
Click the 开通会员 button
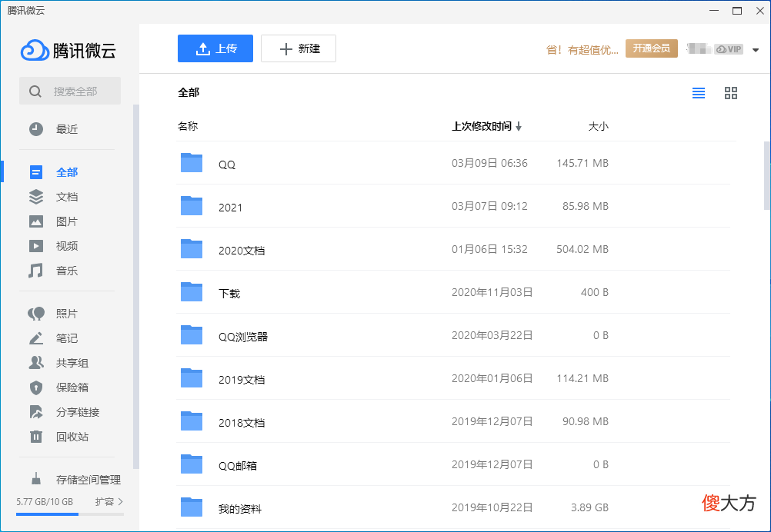click(x=652, y=48)
